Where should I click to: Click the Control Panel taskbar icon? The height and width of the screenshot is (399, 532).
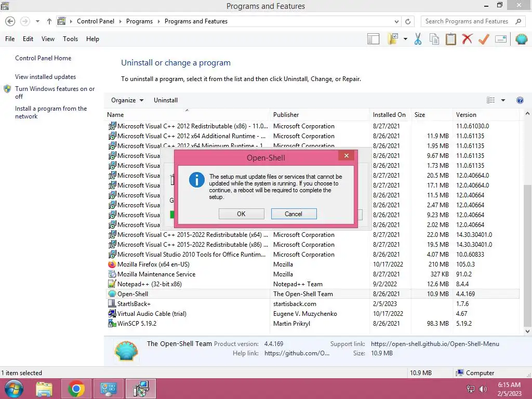point(108,389)
